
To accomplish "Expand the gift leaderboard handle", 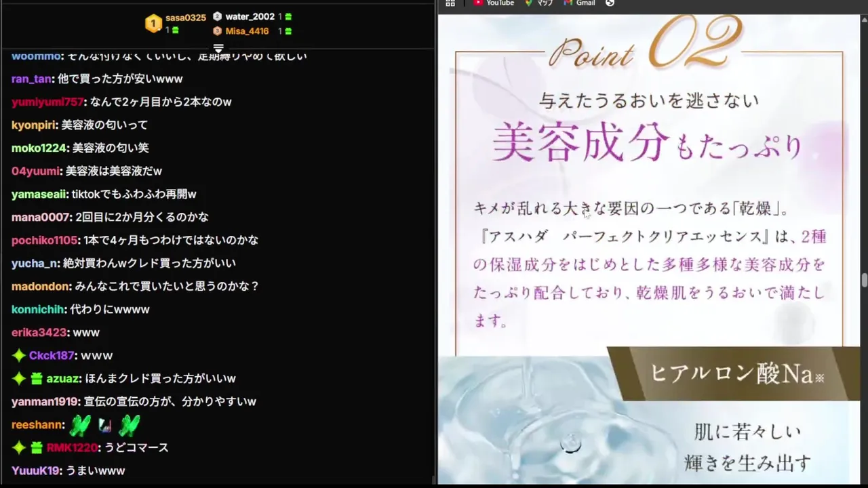I will tap(218, 48).
